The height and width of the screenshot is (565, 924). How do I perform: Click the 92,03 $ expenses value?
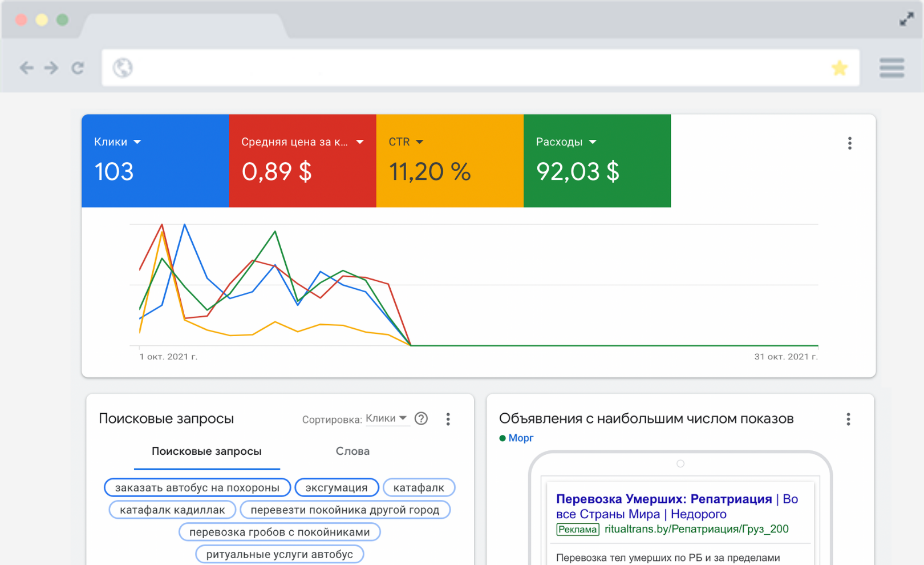coord(578,172)
